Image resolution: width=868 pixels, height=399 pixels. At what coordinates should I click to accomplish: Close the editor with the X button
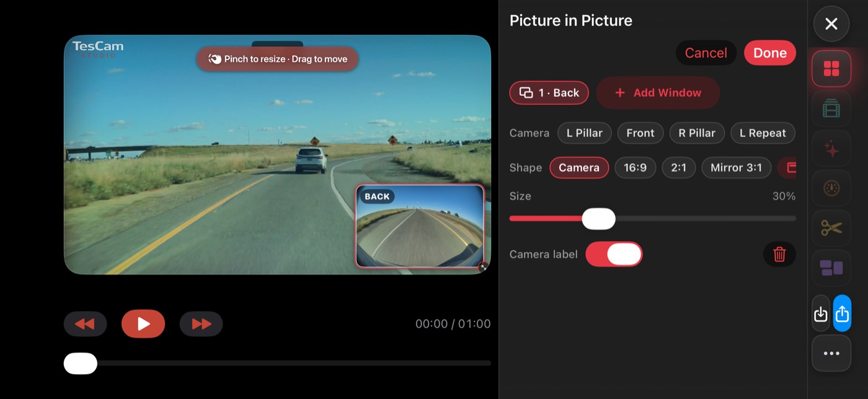831,24
